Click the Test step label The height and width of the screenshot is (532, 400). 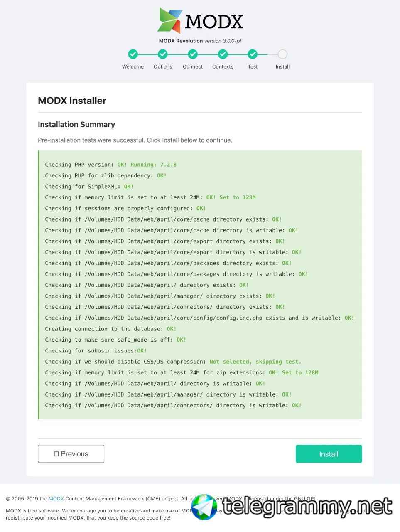253,66
